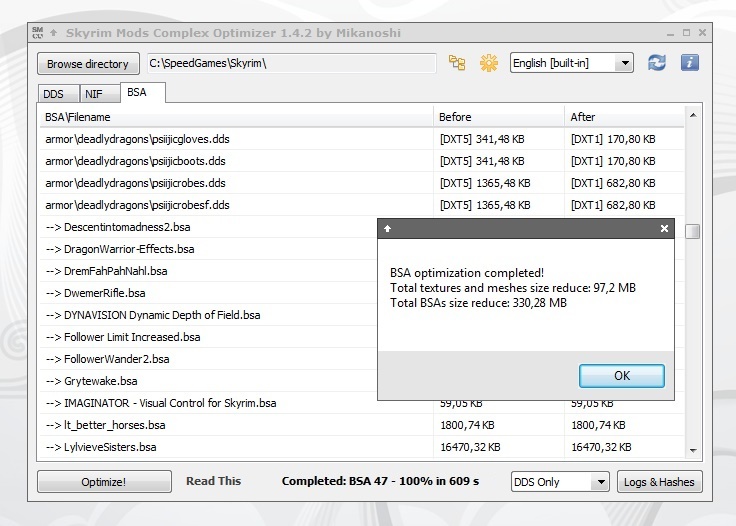Image resolution: width=736 pixels, height=526 pixels.
Task: Click the Skyrim directory path field
Action: [x=292, y=64]
